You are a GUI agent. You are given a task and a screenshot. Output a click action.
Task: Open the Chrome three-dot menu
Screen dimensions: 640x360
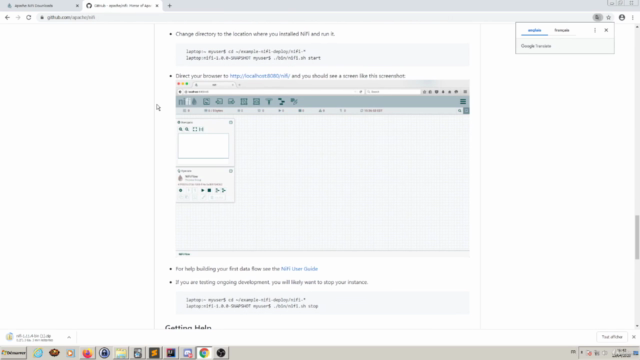(x=633, y=18)
